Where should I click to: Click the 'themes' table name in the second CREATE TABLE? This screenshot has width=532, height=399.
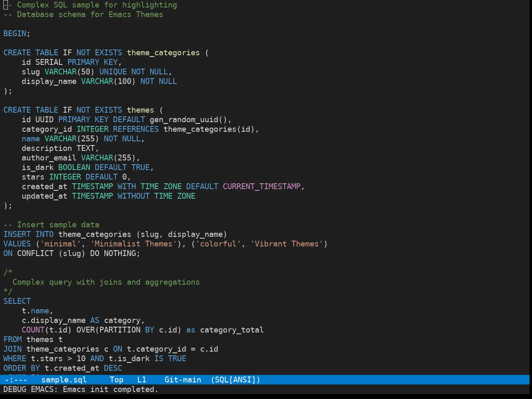click(140, 110)
